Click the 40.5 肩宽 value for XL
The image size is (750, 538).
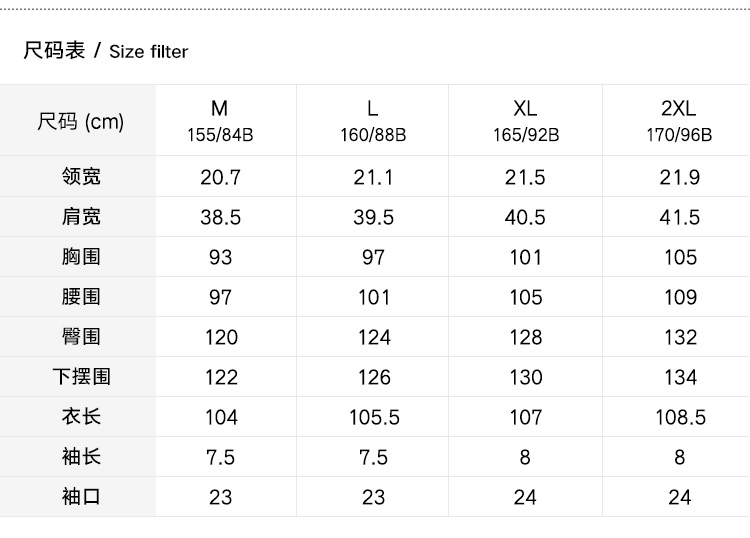pyautogui.click(x=526, y=217)
